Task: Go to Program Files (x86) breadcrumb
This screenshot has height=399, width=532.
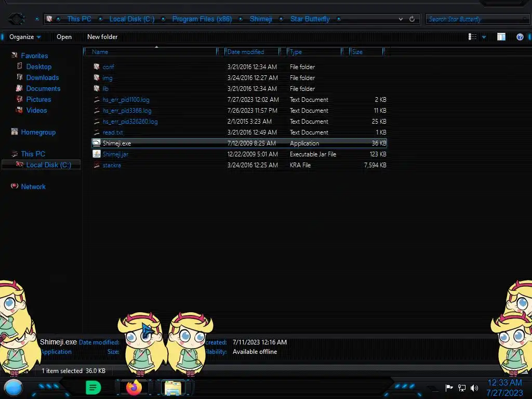Action: (202, 19)
